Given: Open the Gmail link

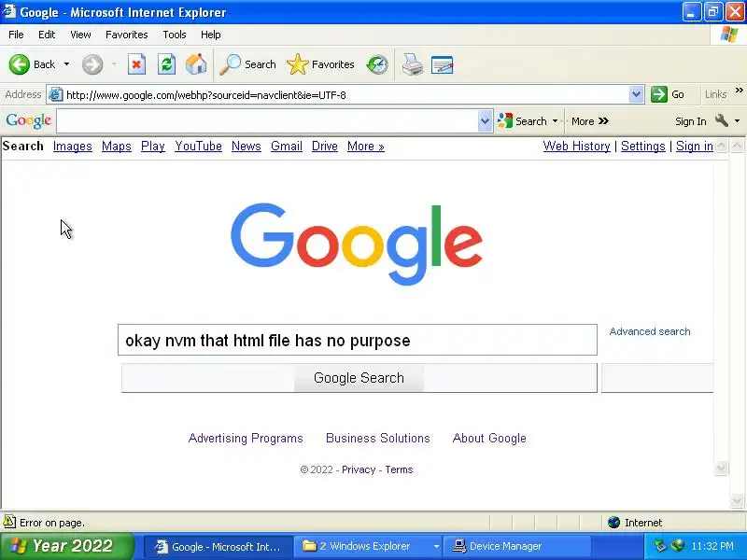Looking at the screenshot, I should 287,147.
